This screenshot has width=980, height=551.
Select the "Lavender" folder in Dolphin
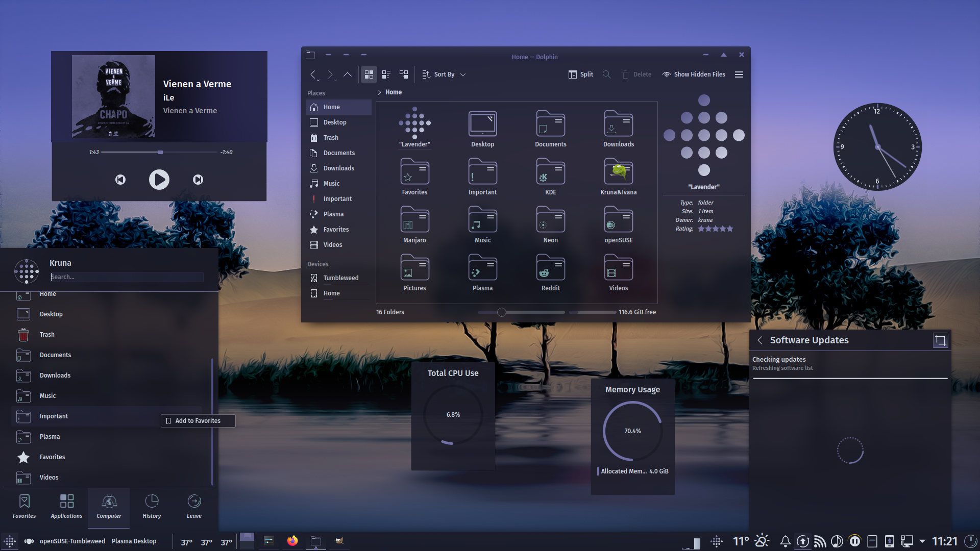[414, 128]
